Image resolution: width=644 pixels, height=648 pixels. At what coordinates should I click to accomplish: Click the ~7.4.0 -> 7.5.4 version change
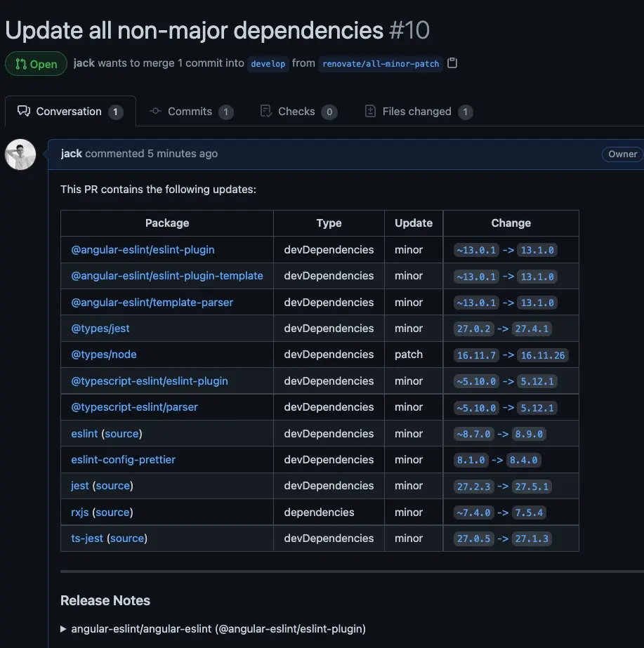click(x=500, y=513)
